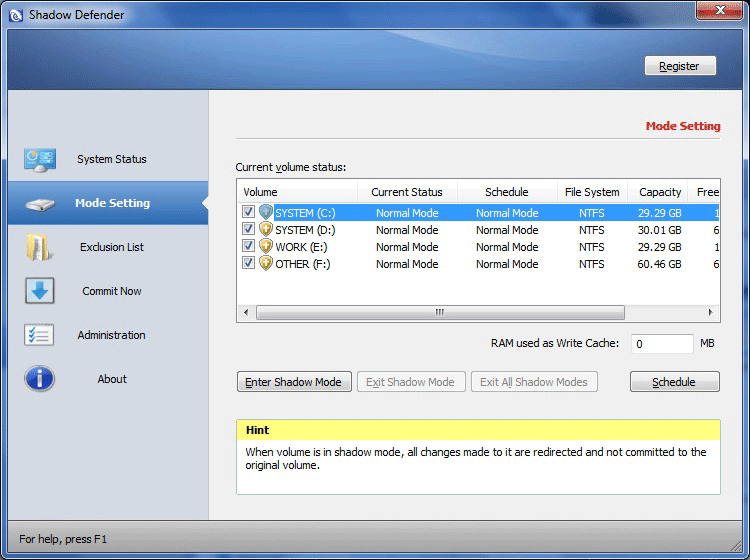
Task: Click the Free column header
Action: pos(704,192)
